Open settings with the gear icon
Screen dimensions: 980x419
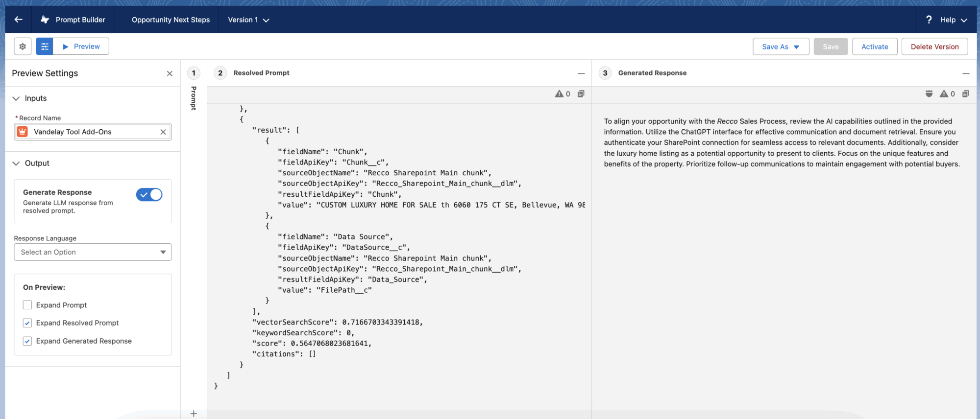click(x=23, y=47)
